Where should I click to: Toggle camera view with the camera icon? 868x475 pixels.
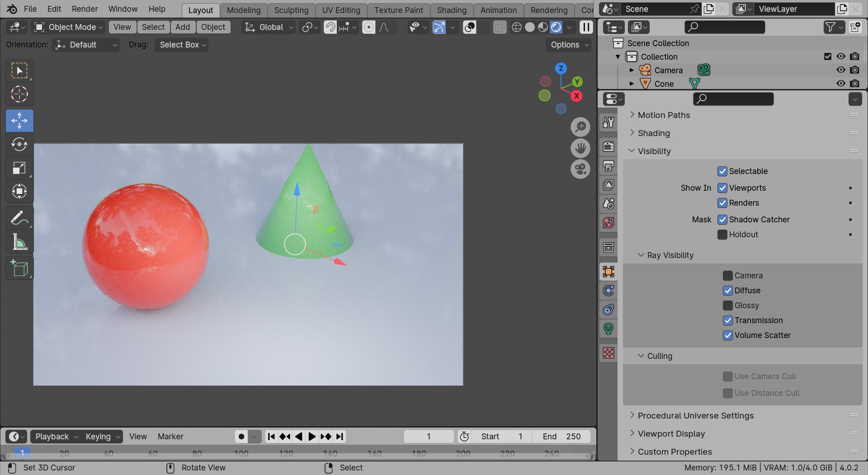[x=580, y=169]
